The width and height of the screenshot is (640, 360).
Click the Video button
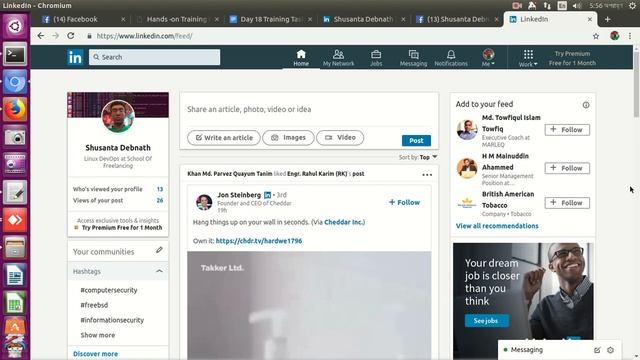[340, 138]
